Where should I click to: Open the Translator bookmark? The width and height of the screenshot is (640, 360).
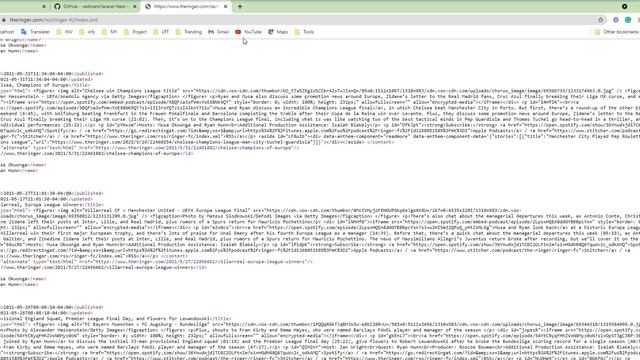click(36, 32)
